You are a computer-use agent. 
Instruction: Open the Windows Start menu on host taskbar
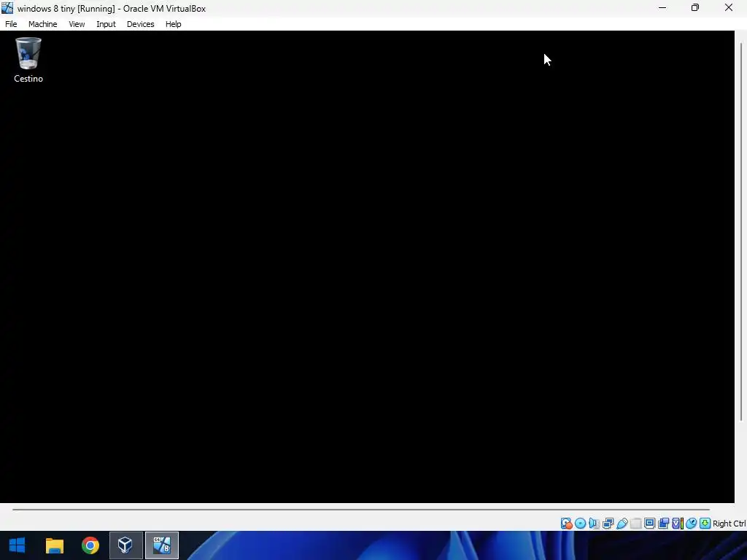tap(18, 545)
